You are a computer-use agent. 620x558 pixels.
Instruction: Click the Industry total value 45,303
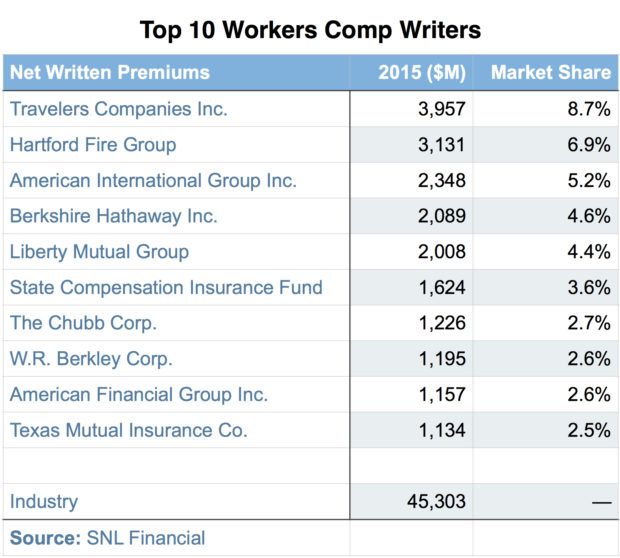coord(436,502)
